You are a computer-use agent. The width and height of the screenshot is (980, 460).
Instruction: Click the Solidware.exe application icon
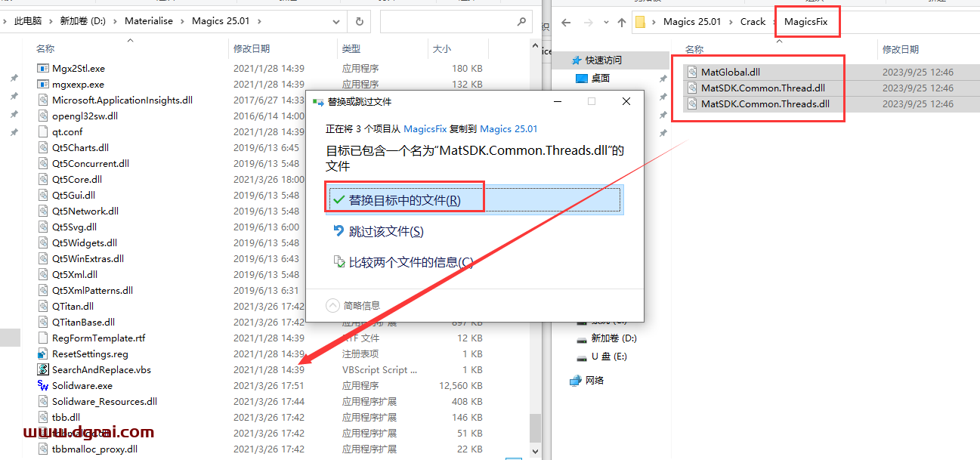43,386
